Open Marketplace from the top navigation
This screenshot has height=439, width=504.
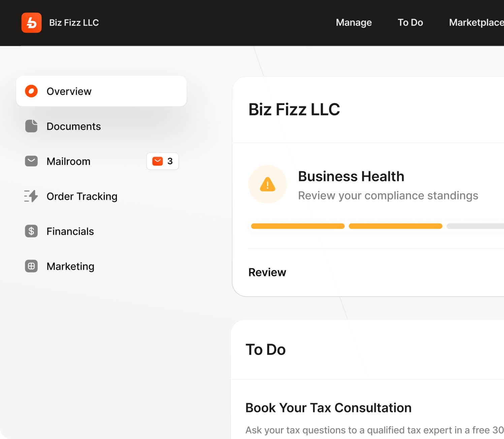[x=476, y=23]
